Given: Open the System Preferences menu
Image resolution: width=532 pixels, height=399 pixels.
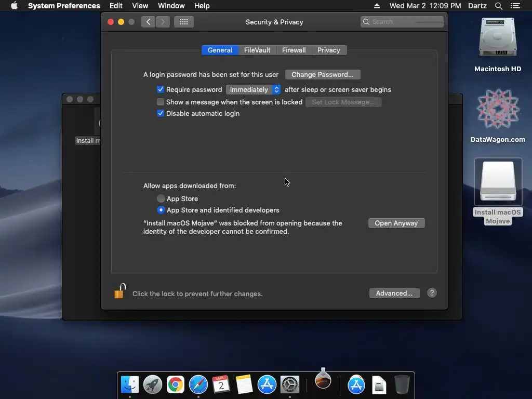Looking at the screenshot, I should click(x=64, y=6).
